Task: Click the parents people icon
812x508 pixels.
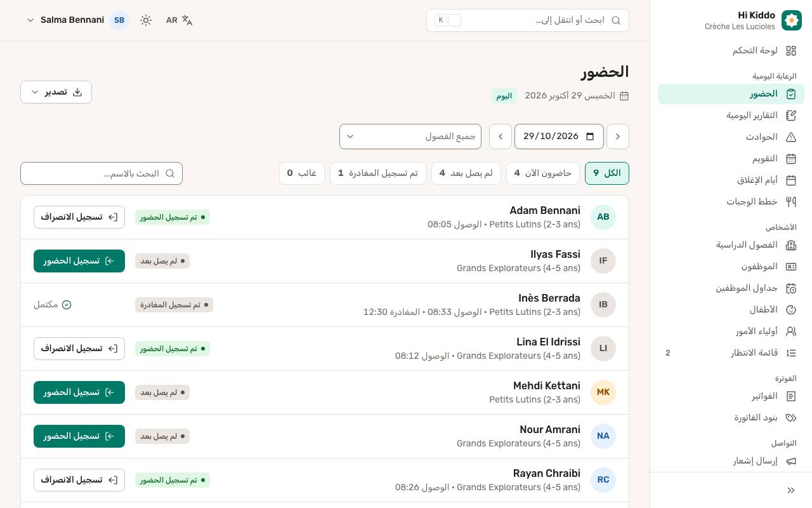Action: pos(791,331)
